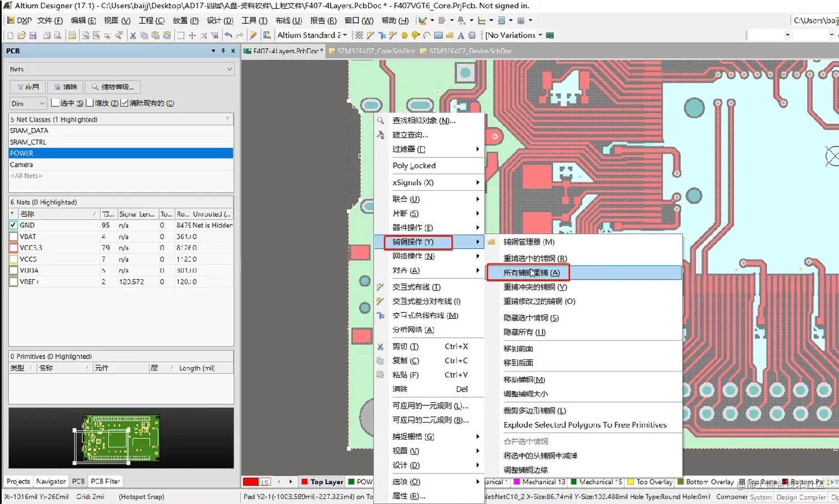Expand the xSignals (X) submenu
The image size is (839, 504).
[429, 182]
